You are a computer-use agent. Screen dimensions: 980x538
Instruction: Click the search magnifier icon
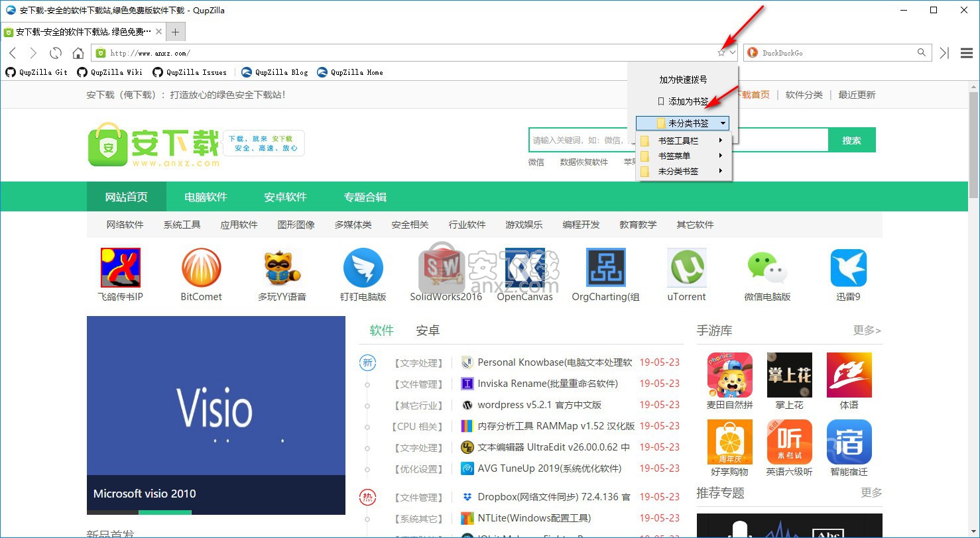click(922, 52)
